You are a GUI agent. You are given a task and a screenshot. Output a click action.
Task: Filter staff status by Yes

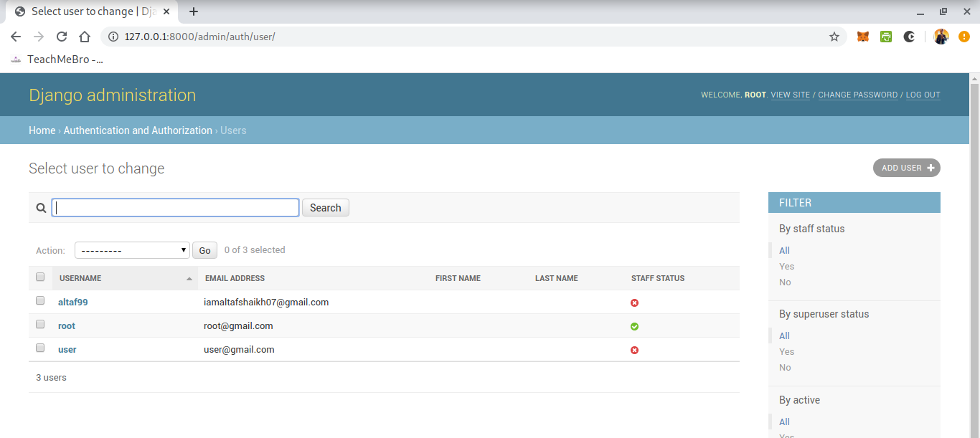[786, 266]
